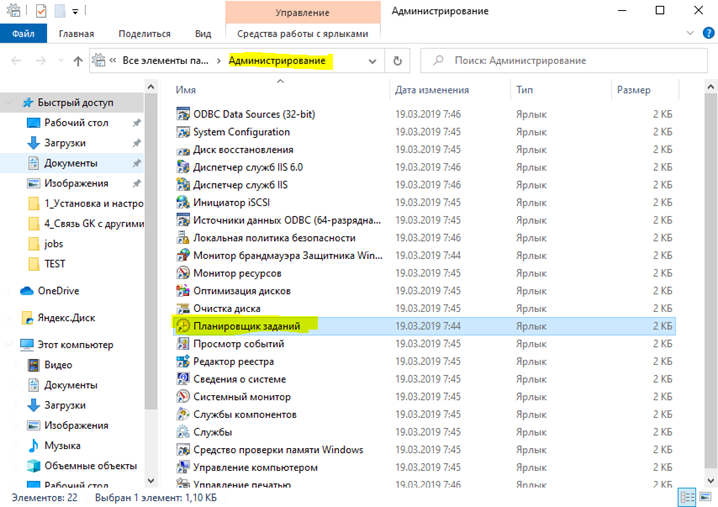This screenshot has width=718, height=507.
Task: Expand the OneDrive tree node
Action: [9, 291]
